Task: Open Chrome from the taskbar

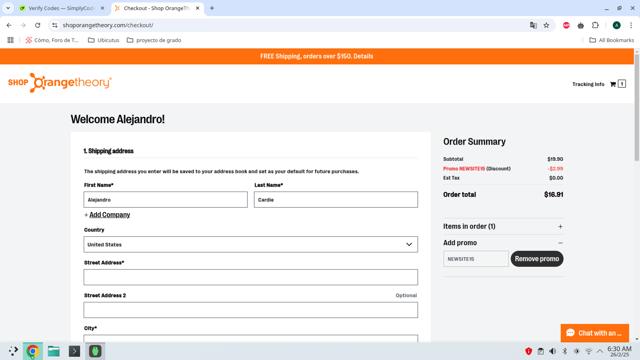Action: (x=33, y=351)
